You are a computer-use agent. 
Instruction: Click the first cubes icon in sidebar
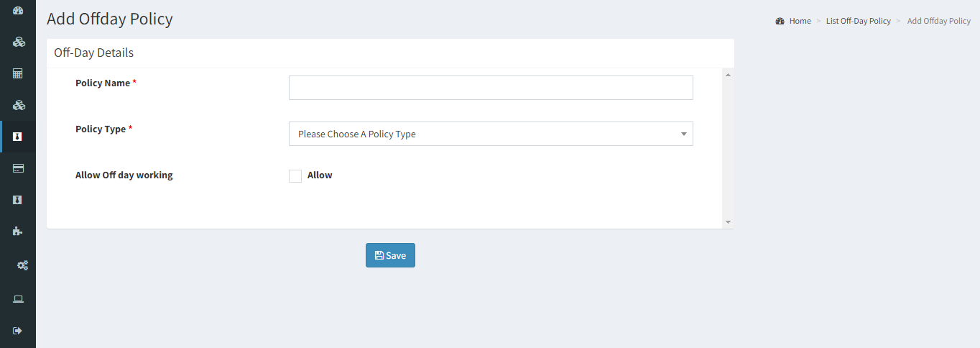point(18,42)
